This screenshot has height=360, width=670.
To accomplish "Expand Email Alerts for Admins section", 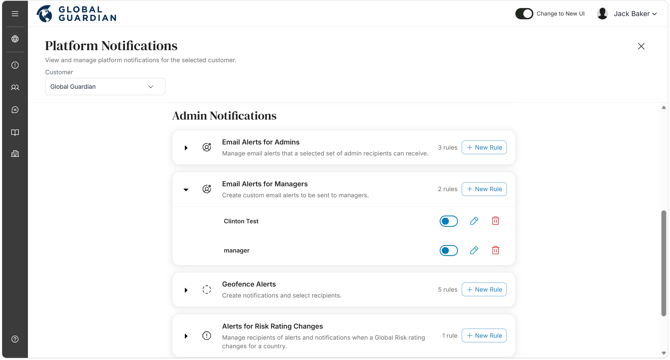I will pos(186,148).
